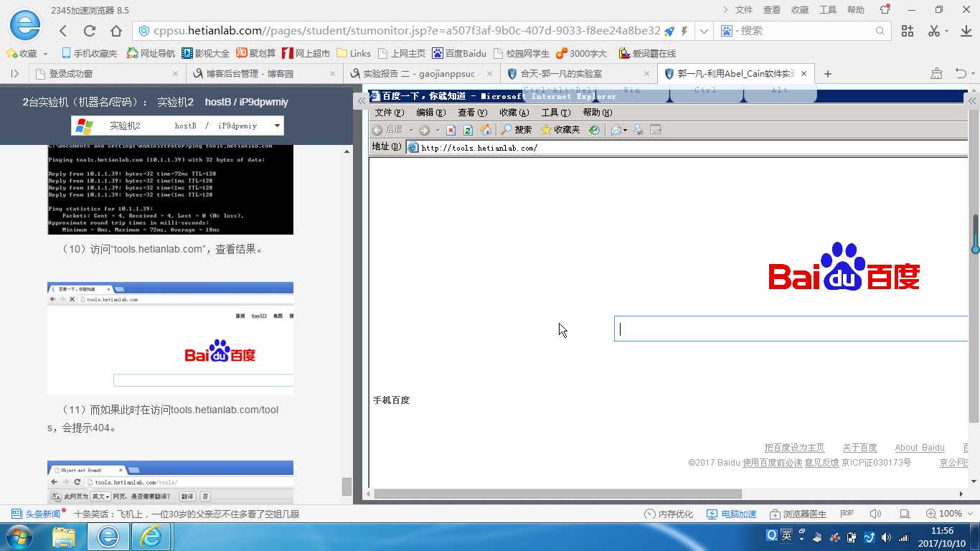Switch to the 登录成功啦 tab

(x=108, y=73)
